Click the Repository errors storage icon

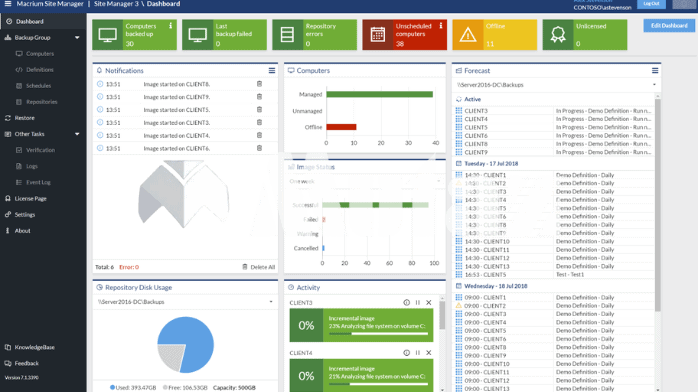pos(287,35)
